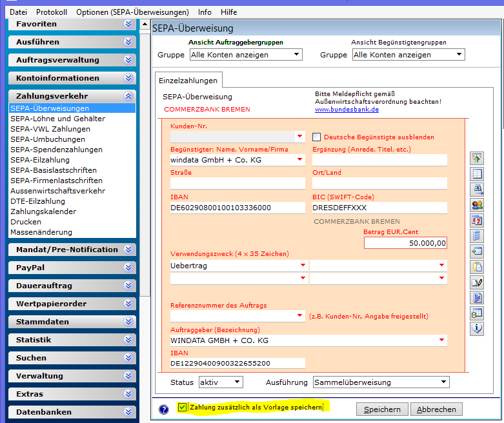Click the Abbrechen button
504x423 pixels.
pos(436,409)
